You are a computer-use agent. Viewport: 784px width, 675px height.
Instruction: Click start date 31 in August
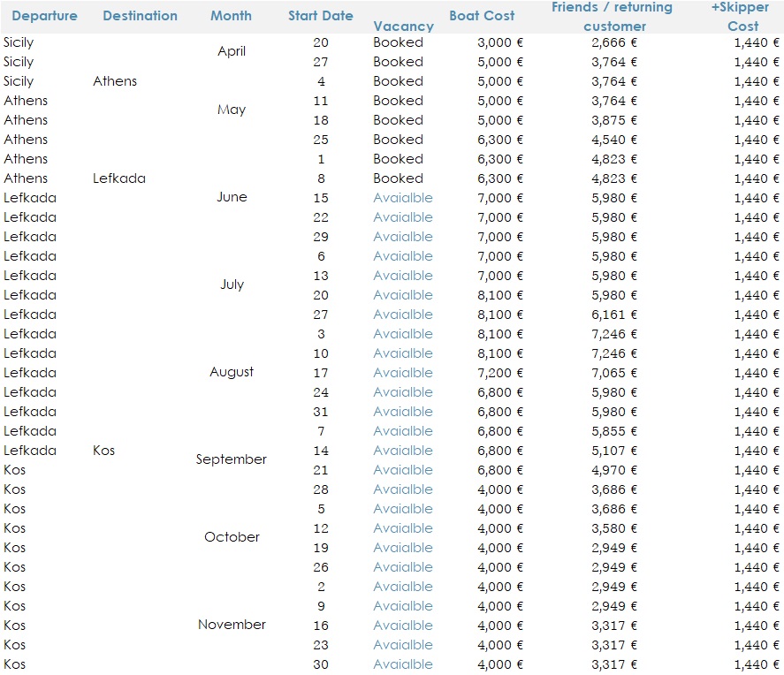click(x=321, y=412)
